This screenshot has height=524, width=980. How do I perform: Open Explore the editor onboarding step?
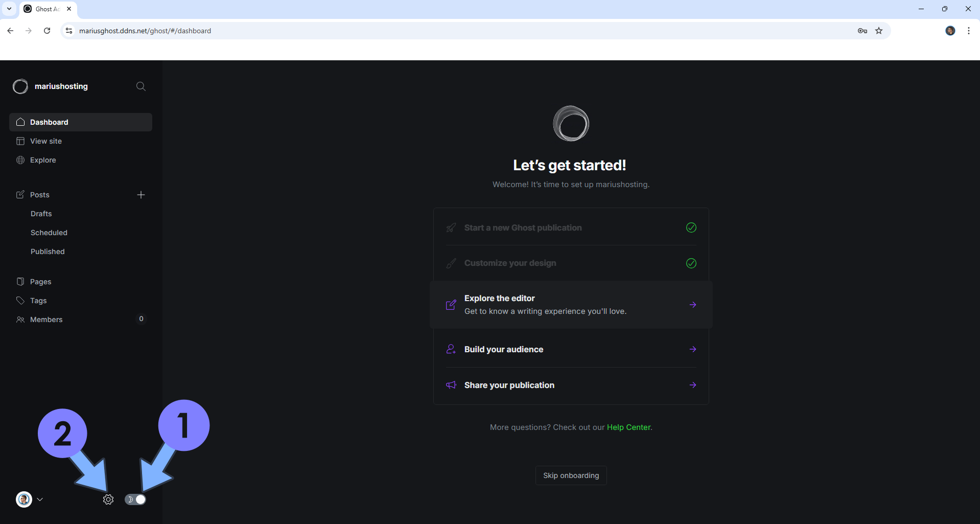571,305
